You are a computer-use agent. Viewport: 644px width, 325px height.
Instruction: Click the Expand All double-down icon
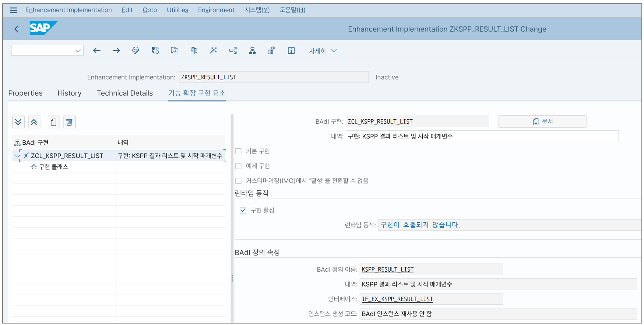click(18, 122)
